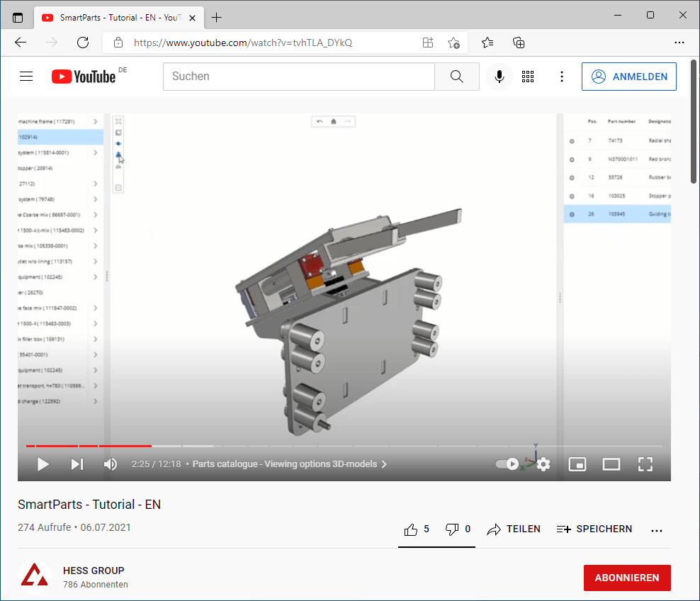Toggle the autoplay switch

tap(507, 464)
